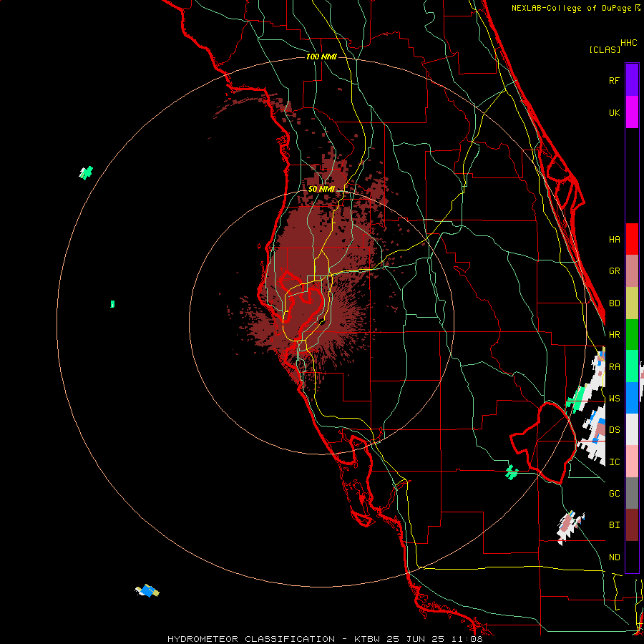The image size is (644, 644).
Task: Click the 'NEXLAB-College of DuPage' credit text
Action: [x=571, y=8]
